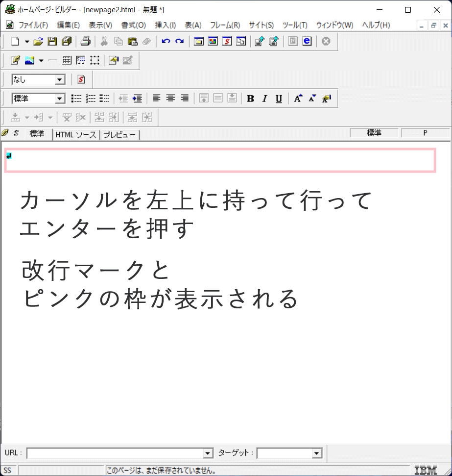This screenshot has width=452, height=476.
Task: Expand the なし style dropdown
Action: (60, 79)
